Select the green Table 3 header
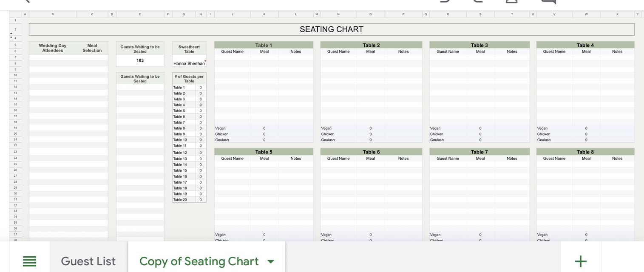This screenshot has height=272, width=644. click(479, 45)
